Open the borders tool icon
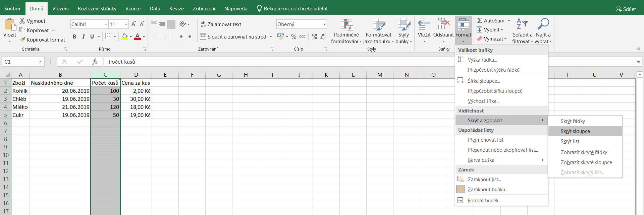Screen dimensions: 644x215 [x=108, y=37]
